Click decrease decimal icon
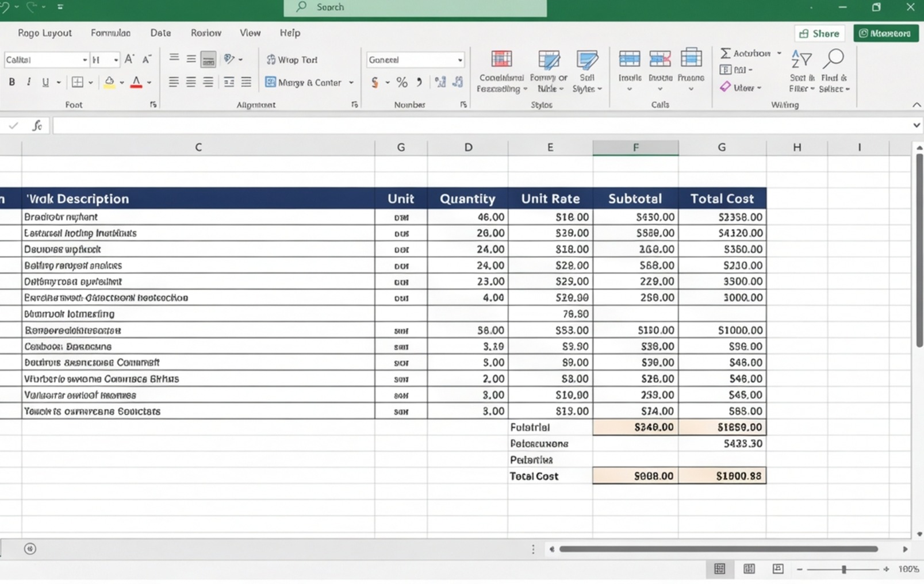Image resolution: width=924 pixels, height=584 pixels. click(458, 82)
